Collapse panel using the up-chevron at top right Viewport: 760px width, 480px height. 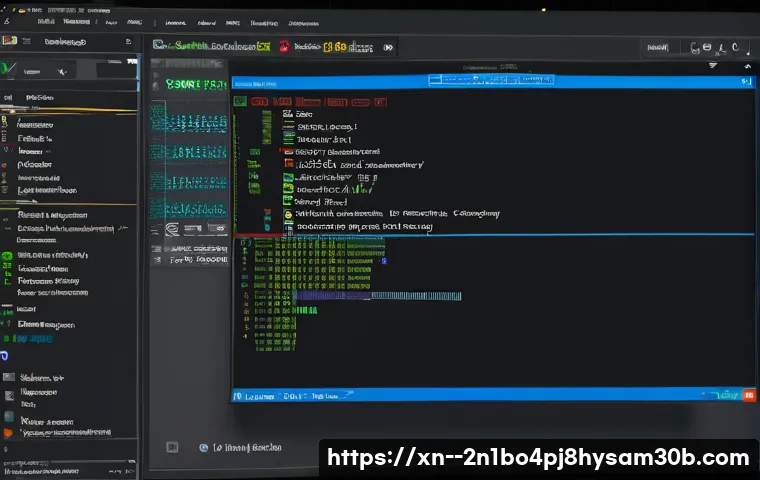tap(747, 66)
